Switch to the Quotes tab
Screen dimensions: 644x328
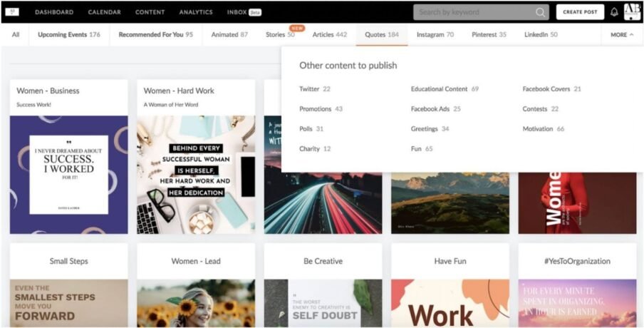[x=381, y=34]
